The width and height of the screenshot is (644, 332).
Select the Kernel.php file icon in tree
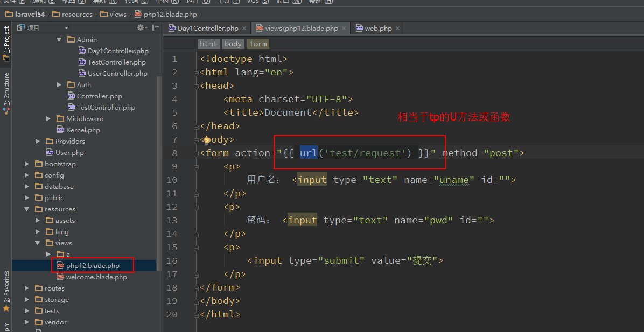coord(60,130)
